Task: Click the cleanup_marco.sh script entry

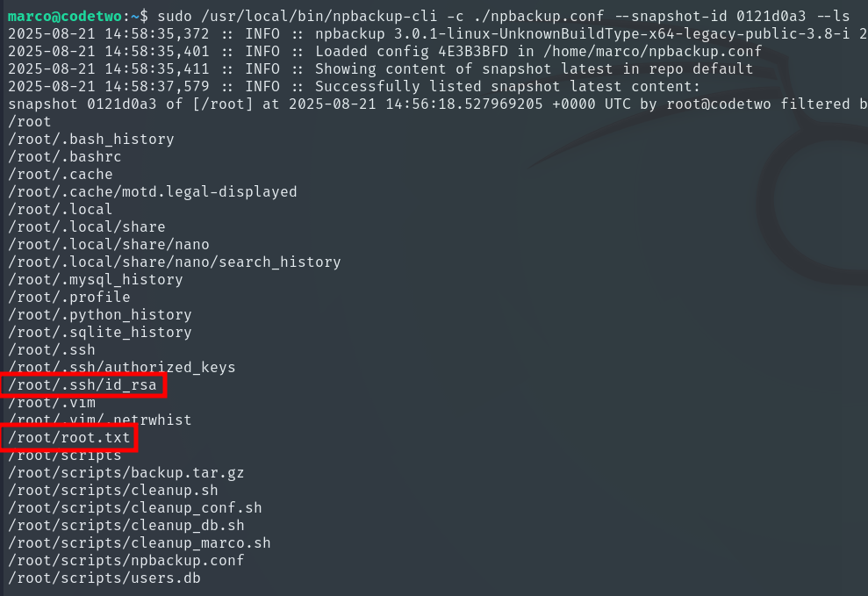Action: (x=139, y=542)
